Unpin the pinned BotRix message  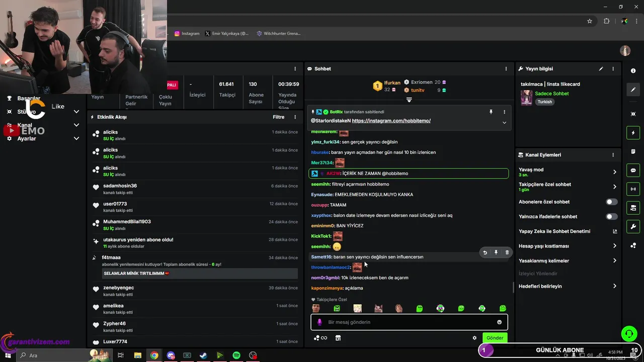pos(491,112)
